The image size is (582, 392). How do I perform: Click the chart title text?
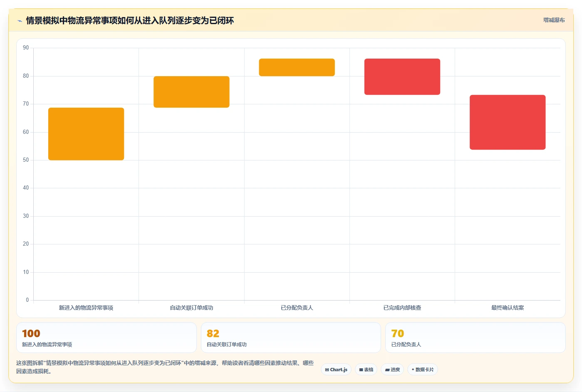[x=130, y=20]
